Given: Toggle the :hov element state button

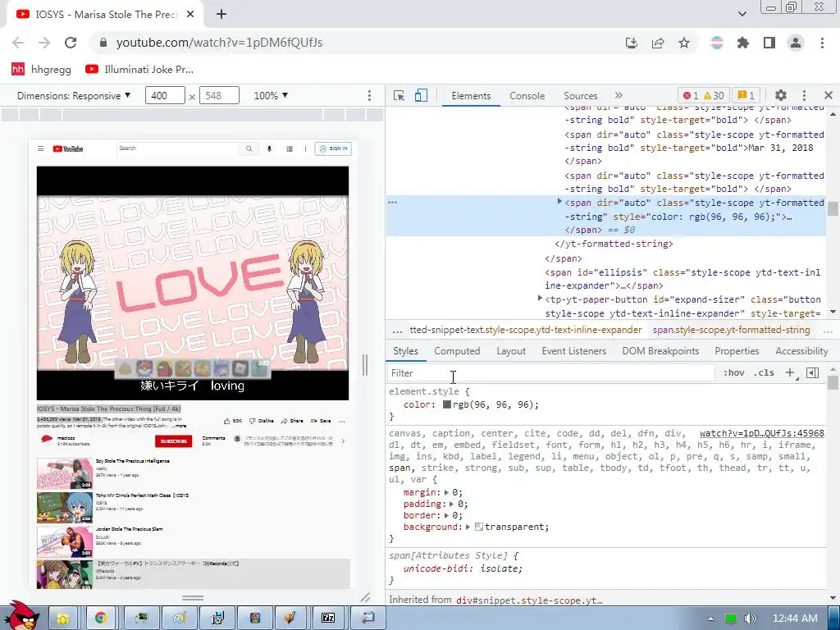Looking at the screenshot, I should tap(733, 373).
